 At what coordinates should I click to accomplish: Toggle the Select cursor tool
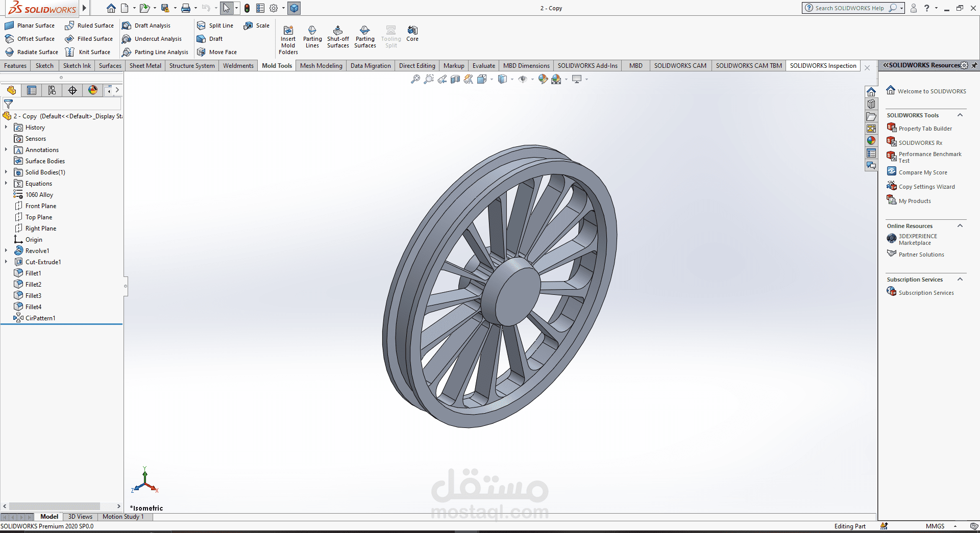pos(227,8)
